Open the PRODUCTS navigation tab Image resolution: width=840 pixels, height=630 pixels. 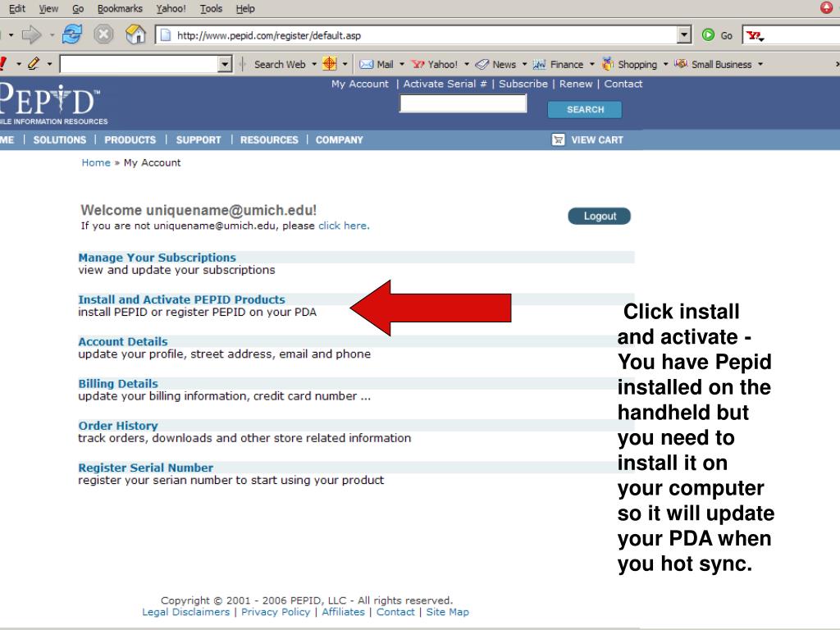point(130,139)
